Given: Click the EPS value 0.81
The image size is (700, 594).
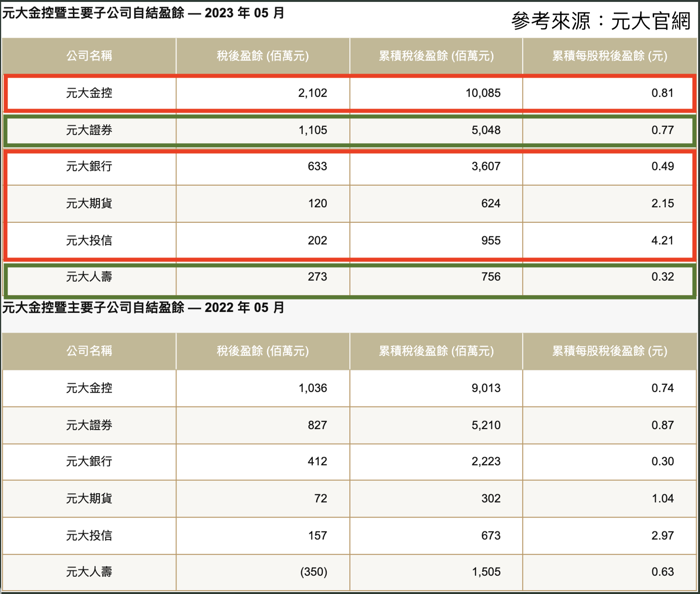Looking at the screenshot, I should point(663,93).
